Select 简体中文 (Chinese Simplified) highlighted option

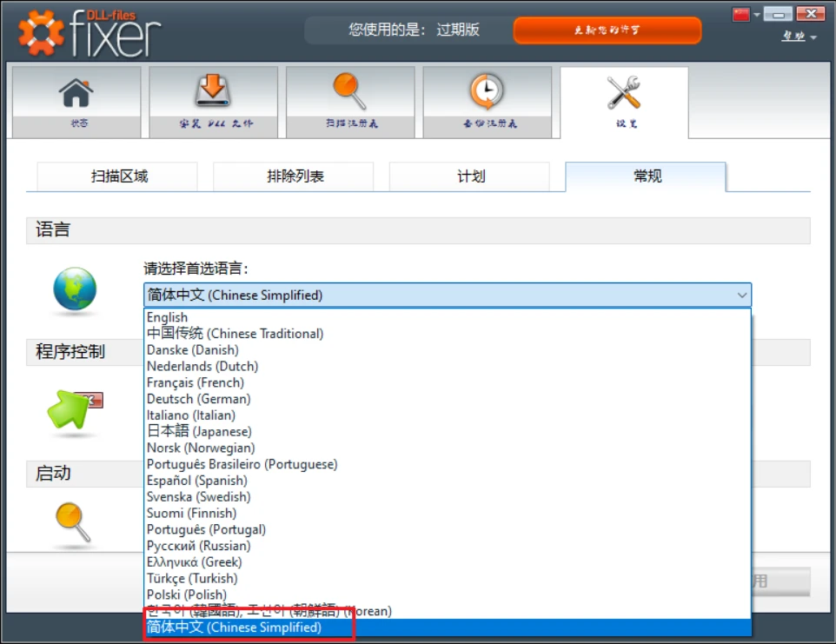(235, 627)
